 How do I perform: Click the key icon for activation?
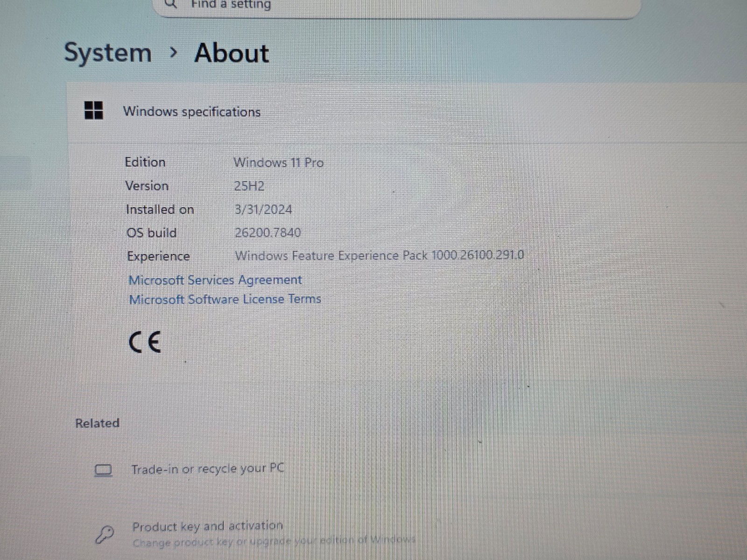(105, 535)
